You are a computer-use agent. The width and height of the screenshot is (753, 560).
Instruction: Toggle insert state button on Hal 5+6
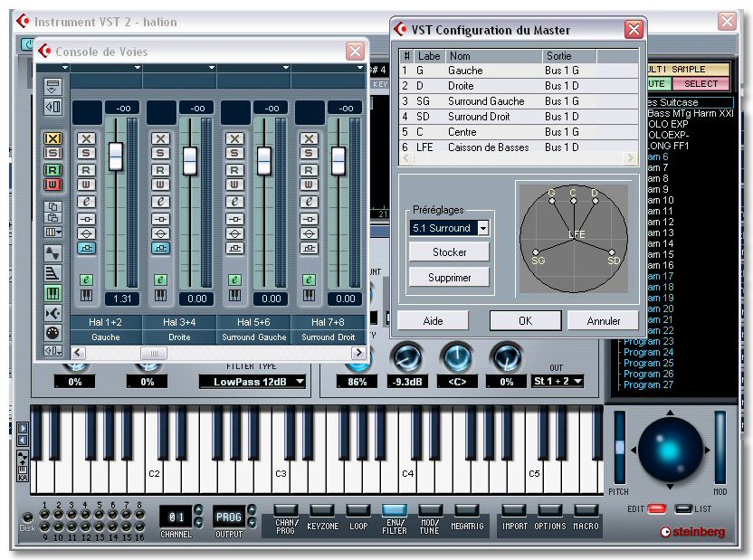coord(234,219)
